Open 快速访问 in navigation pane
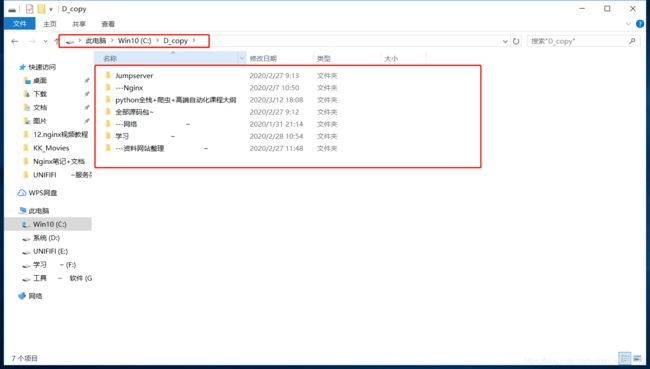 [x=42, y=67]
